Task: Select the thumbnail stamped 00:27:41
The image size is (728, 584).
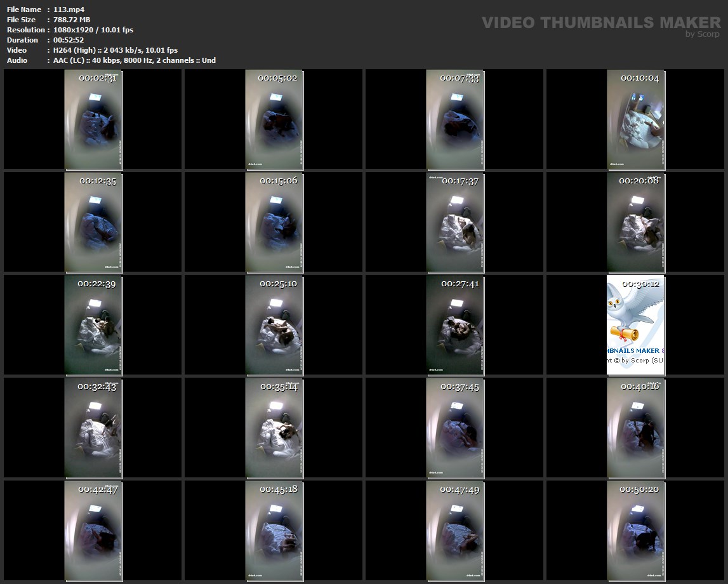Action: pos(456,325)
